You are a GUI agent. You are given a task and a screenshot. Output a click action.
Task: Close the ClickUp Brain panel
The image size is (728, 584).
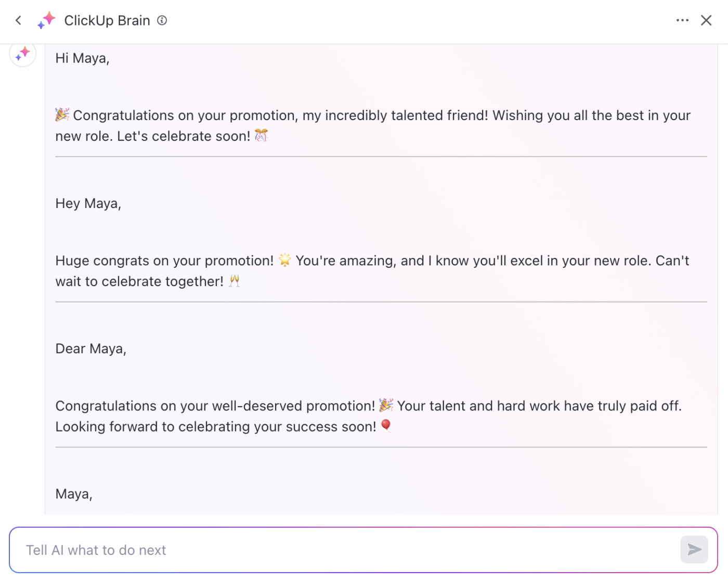(x=706, y=20)
